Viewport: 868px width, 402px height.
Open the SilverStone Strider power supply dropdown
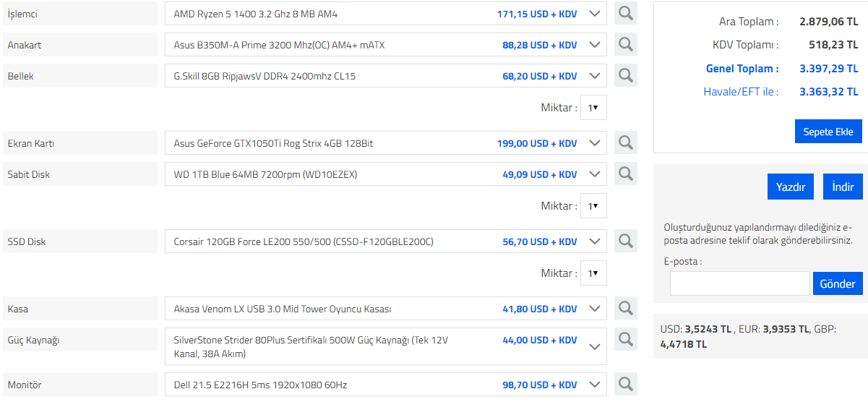(x=386, y=346)
